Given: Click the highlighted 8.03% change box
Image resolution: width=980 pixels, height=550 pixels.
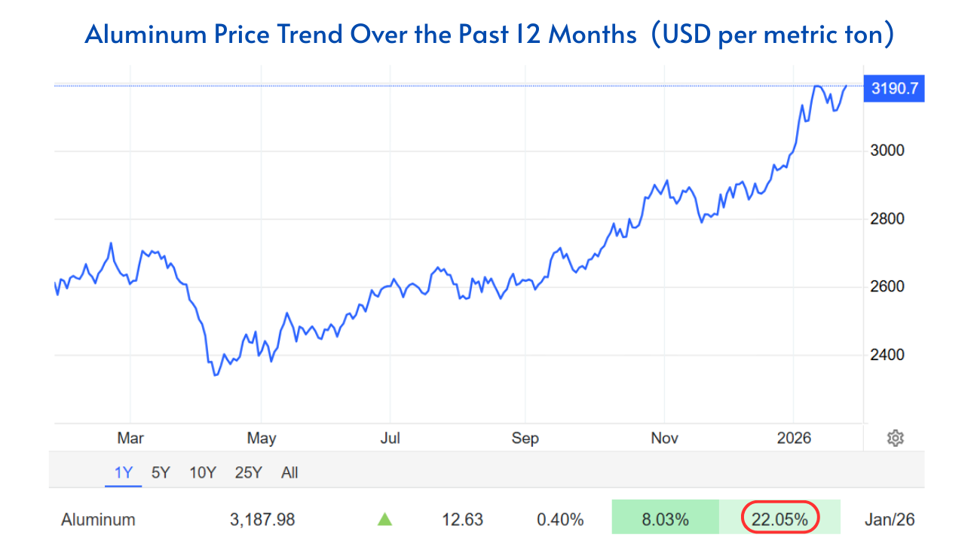Looking at the screenshot, I should [x=665, y=518].
